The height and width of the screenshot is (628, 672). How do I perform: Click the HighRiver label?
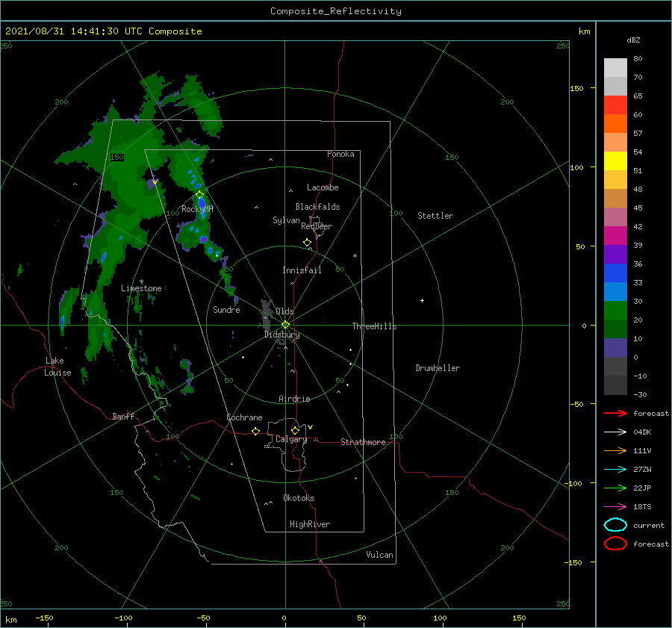[310, 524]
